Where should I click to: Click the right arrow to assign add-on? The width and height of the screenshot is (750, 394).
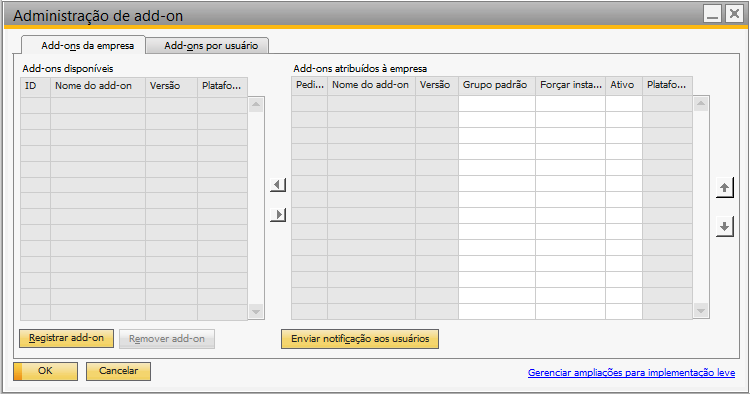(278, 215)
